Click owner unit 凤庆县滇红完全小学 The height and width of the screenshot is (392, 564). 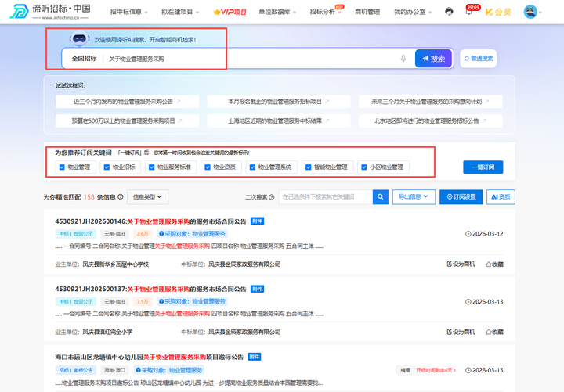point(107,332)
